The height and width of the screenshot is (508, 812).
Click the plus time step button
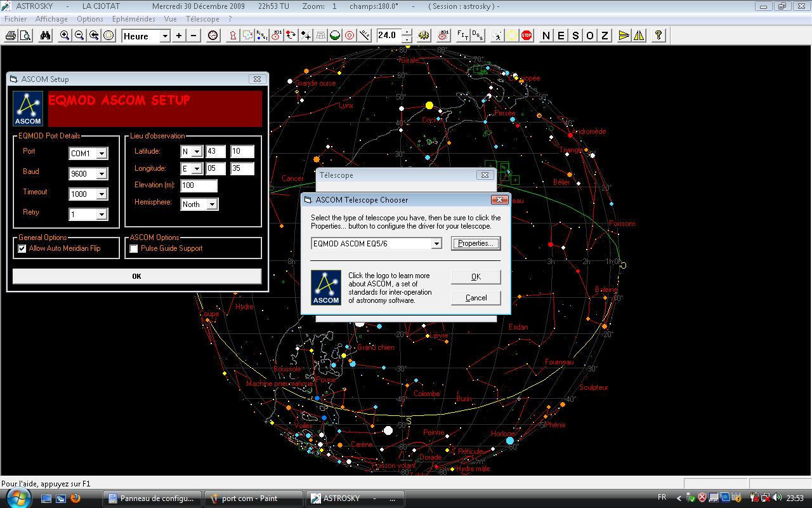tap(179, 36)
